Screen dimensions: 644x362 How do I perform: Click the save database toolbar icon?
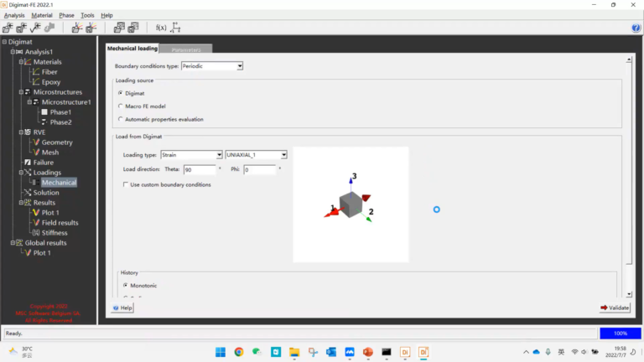point(133,28)
